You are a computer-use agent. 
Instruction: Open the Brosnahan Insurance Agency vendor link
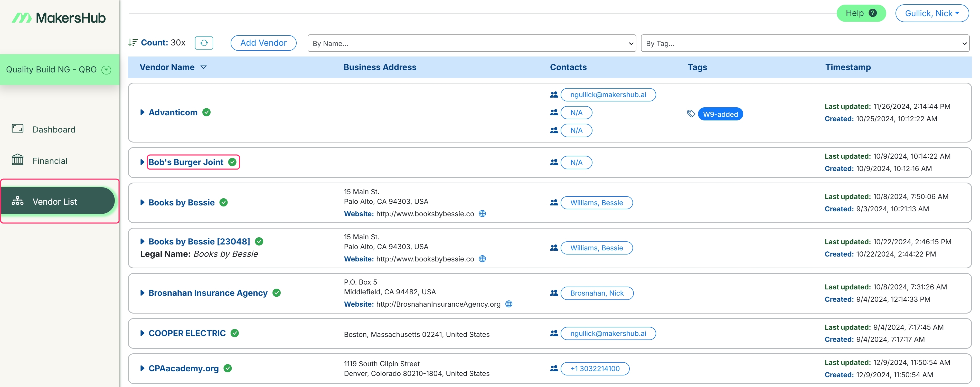pyautogui.click(x=208, y=293)
